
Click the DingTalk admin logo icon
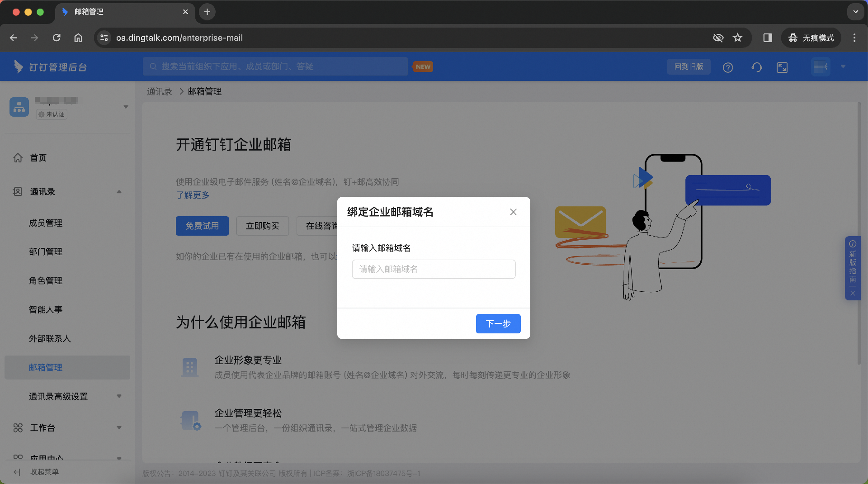(18, 66)
